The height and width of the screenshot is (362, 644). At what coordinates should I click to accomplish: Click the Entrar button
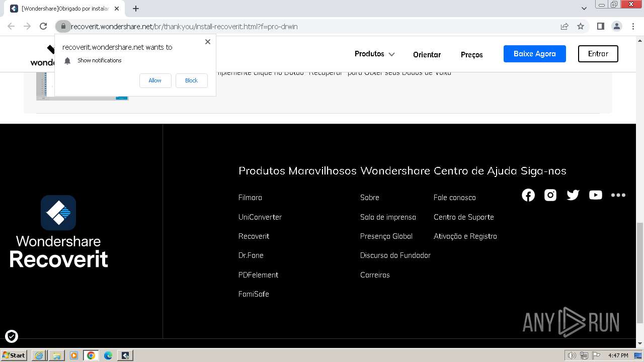[598, 54]
